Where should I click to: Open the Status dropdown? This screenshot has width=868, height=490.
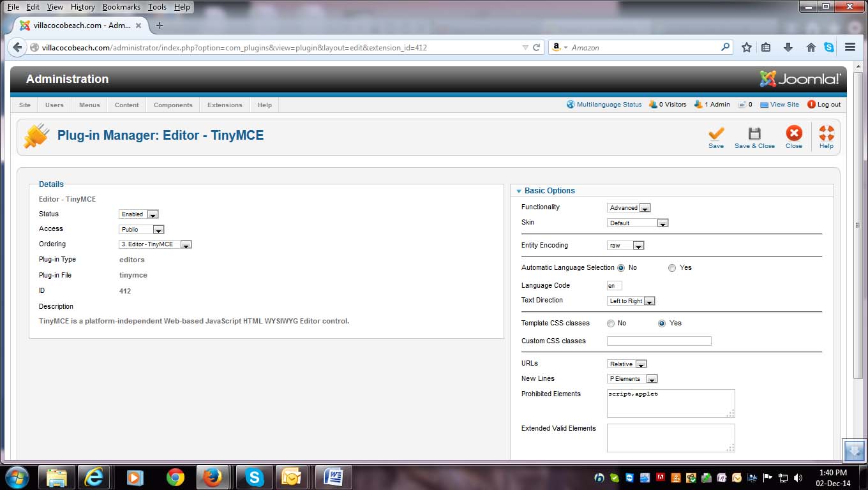pos(138,214)
